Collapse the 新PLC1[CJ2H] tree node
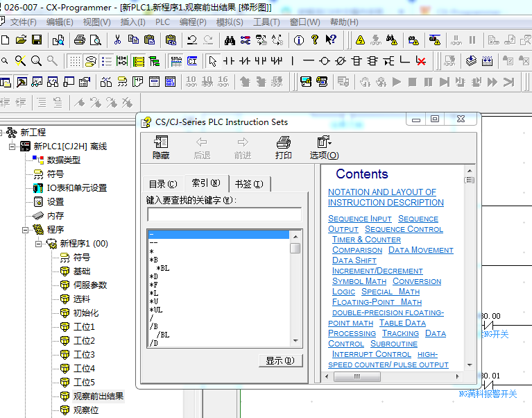The image size is (532, 418). [x=12, y=147]
